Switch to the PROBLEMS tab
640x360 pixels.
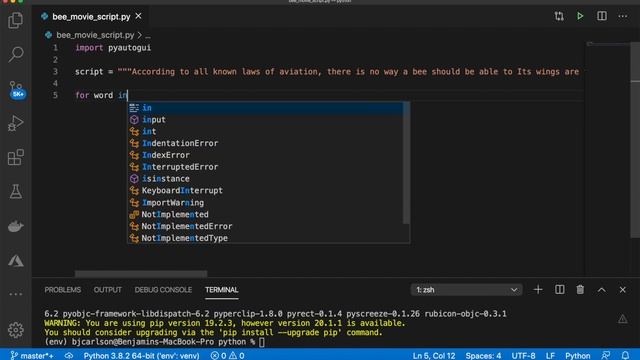pyautogui.click(x=62, y=290)
